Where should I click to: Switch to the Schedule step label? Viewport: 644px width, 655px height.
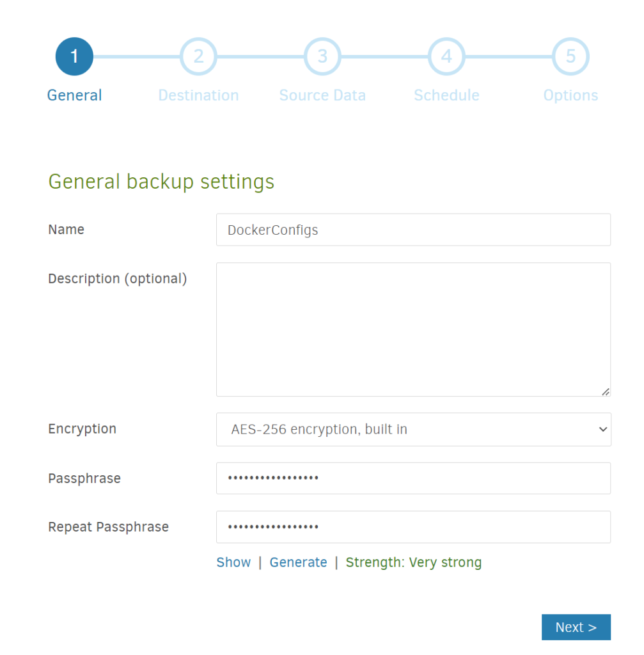[446, 95]
